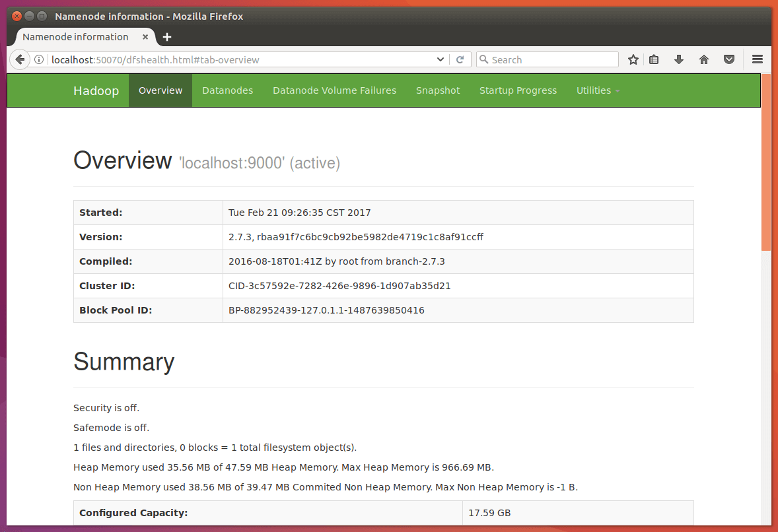Screen dimensions: 778x532
Task: Click the Firefox back arrow button
Action: [x=20, y=59]
